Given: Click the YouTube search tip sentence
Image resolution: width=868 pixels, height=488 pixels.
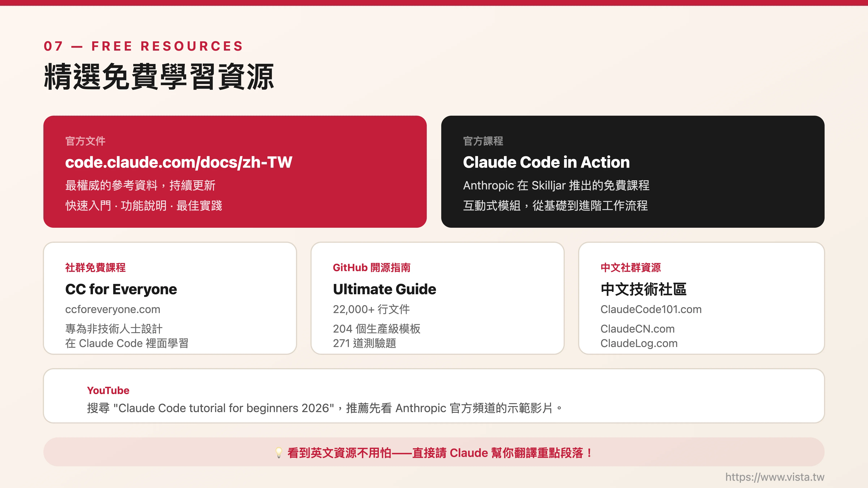Looking at the screenshot, I should click(x=325, y=408).
